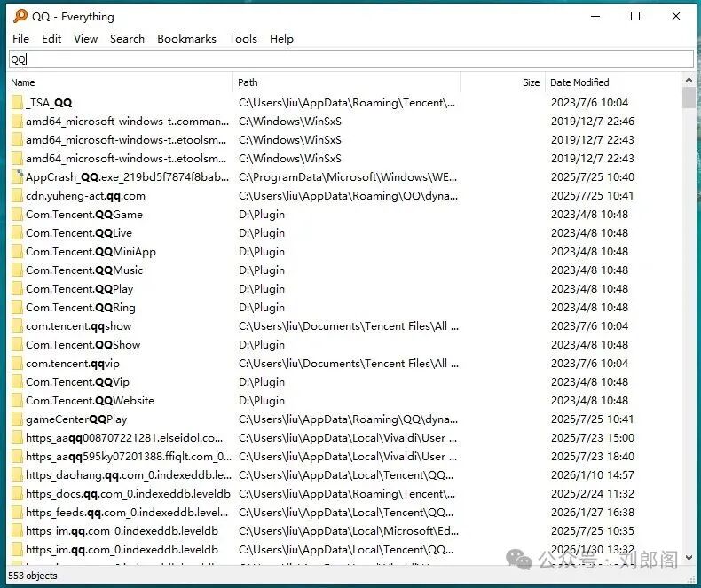
Task: Click folder icon of com.tencent.qqshow
Action: click(x=17, y=326)
